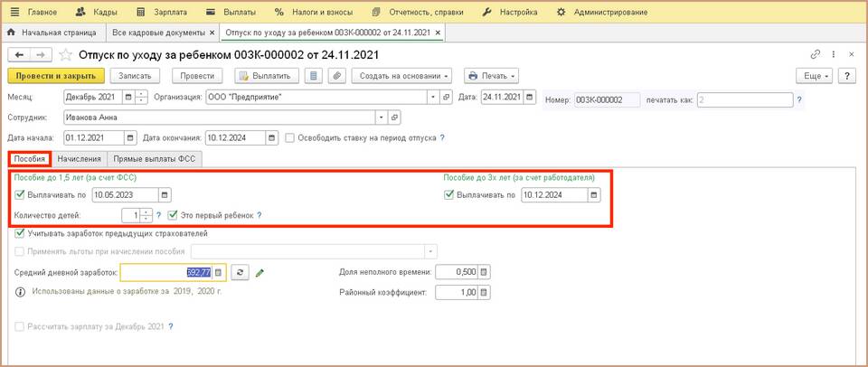Open calendar for Дата начала field

click(x=127, y=138)
